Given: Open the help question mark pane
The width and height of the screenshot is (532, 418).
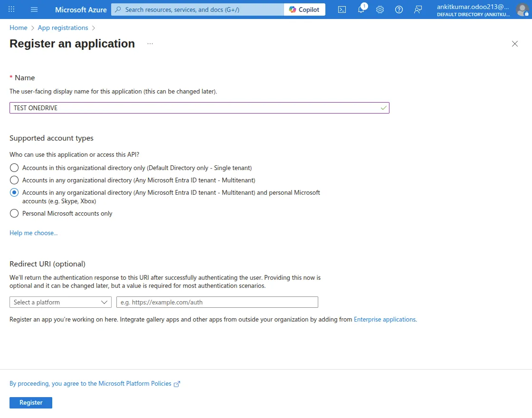Looking at the screenshot, I should point(399,9).
